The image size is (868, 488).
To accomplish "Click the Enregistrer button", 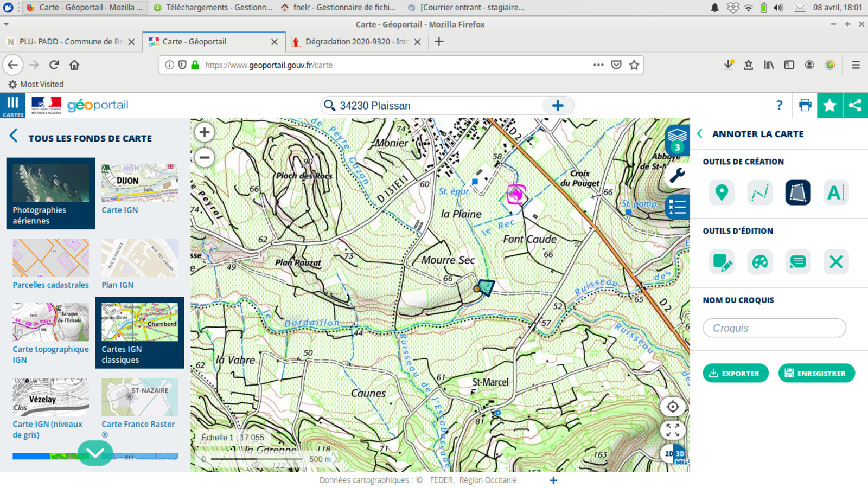I will click(816, 373).
